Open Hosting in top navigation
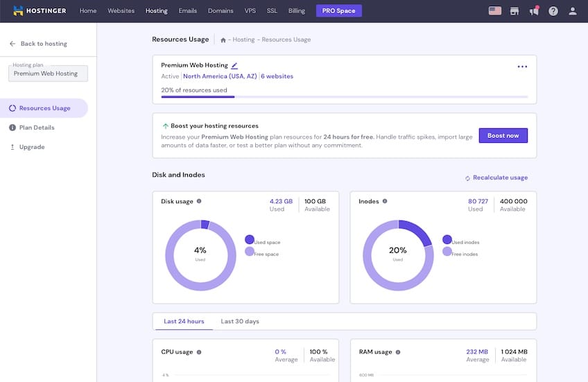Image resolution: width=588 pixels, height=382 pixels. (x=157, y=11)
